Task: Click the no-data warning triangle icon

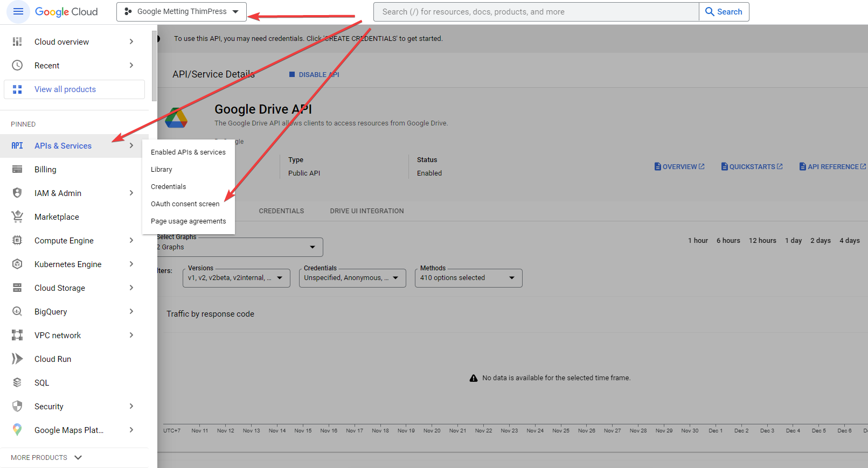Action: (474, 378)
